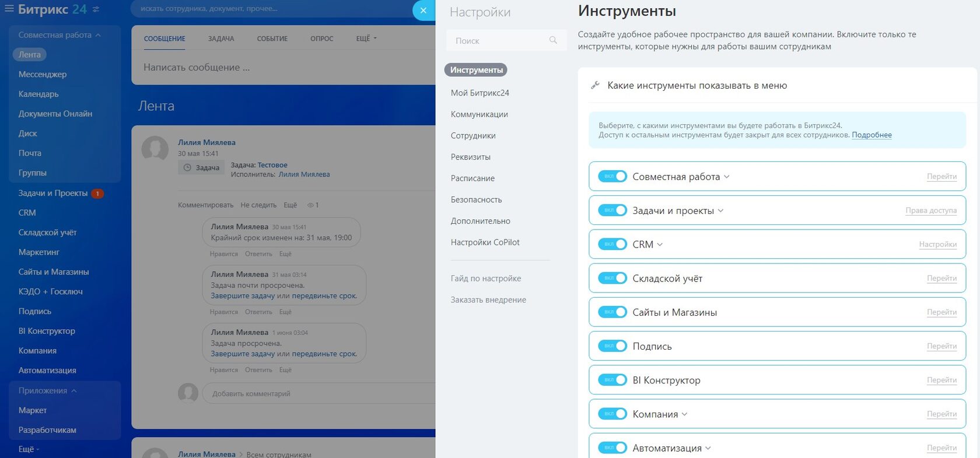Screen dimensions: 980x458
Task: Click Добавить комментарий field
Action: point(318,393)
